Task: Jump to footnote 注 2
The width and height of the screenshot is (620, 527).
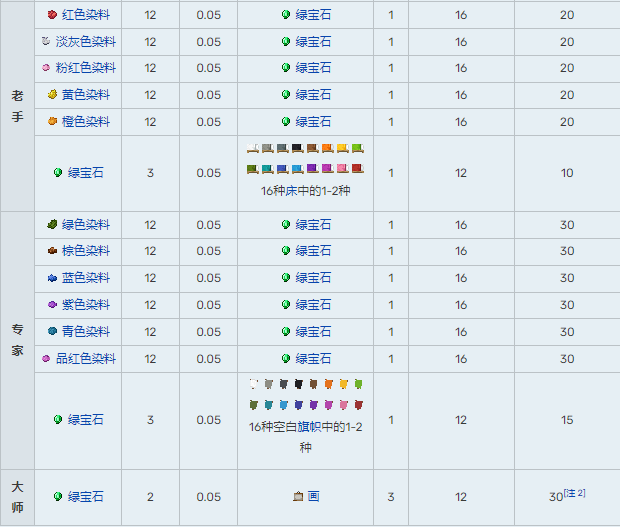Action: click(573, 493)
